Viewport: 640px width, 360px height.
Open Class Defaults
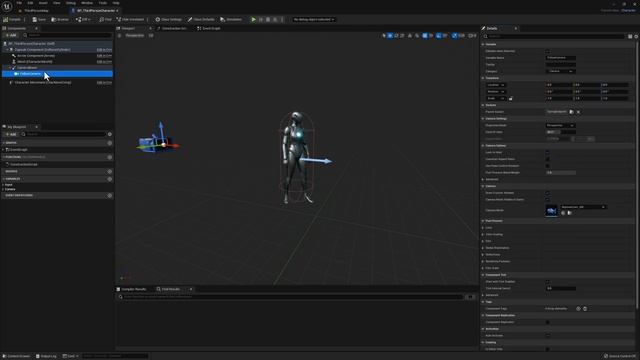(x=201, y=19)
